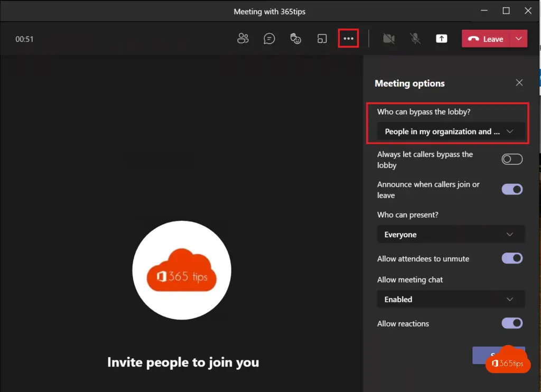The height and width of the screenshot is (392, 541).
Task: Click 'Invite people to join you' text
Action: coord(183,362)
